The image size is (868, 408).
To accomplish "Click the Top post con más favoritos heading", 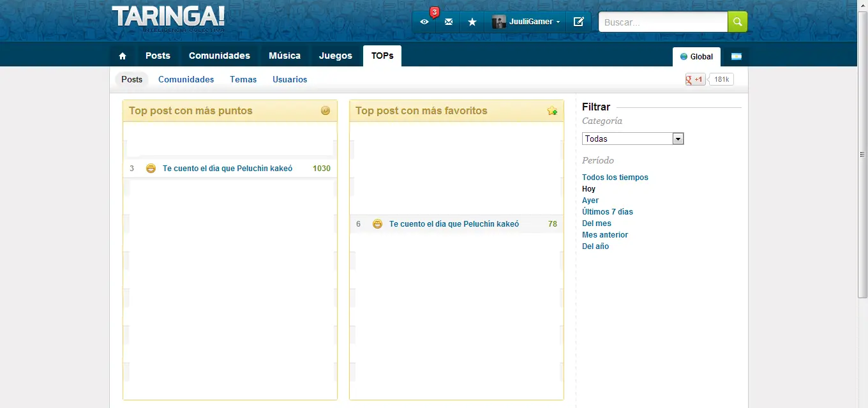I will [421, 110].
